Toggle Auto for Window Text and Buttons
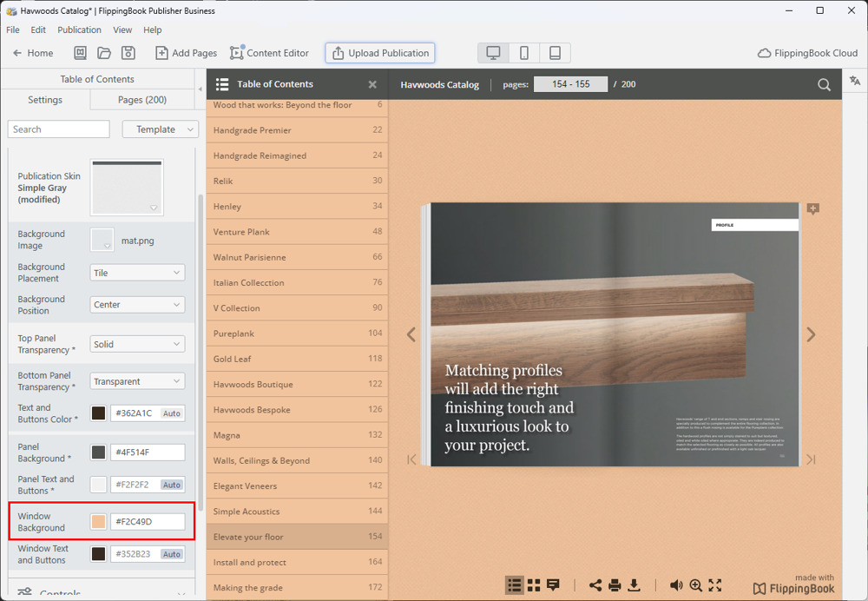Screen dimensions: 868x601 point(172,554)
